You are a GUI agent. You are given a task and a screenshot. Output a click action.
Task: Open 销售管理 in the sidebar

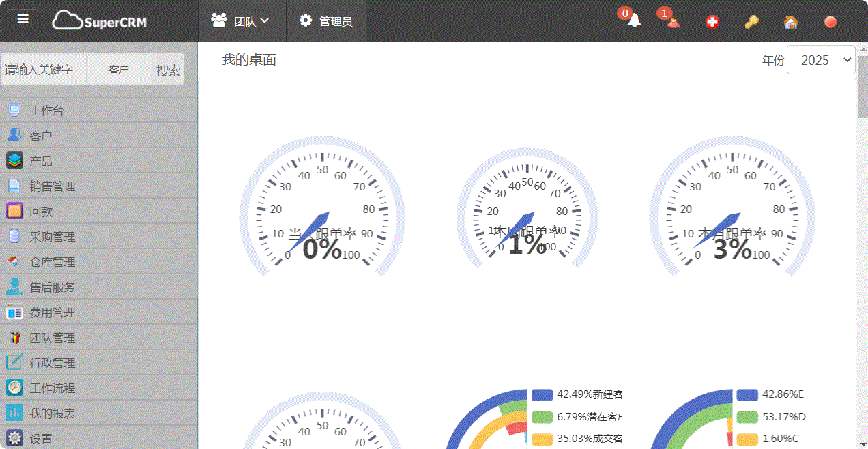99,186
